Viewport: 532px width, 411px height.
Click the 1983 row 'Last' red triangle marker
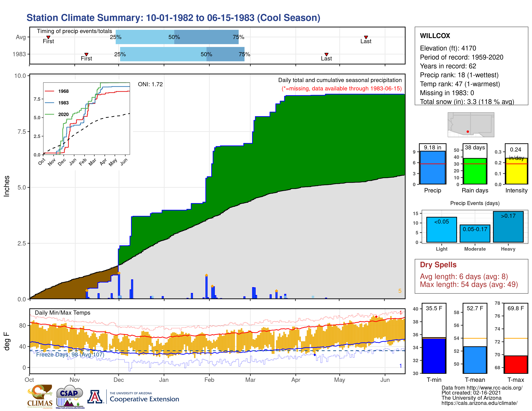click(326, 54)
